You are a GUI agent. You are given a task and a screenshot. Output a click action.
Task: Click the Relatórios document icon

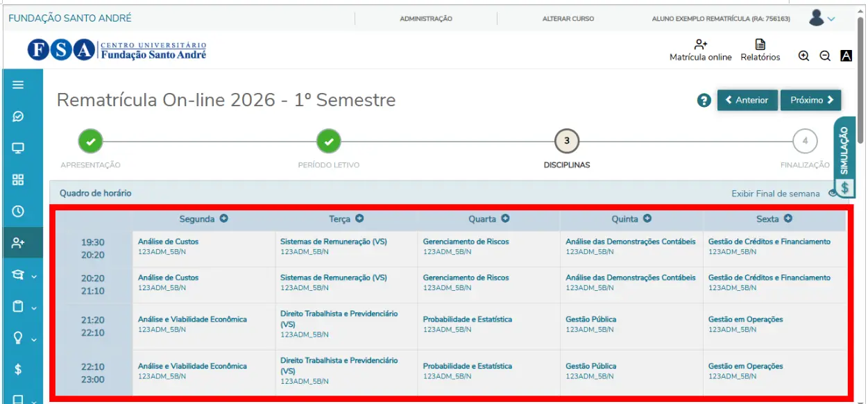[x=760, y=45]
